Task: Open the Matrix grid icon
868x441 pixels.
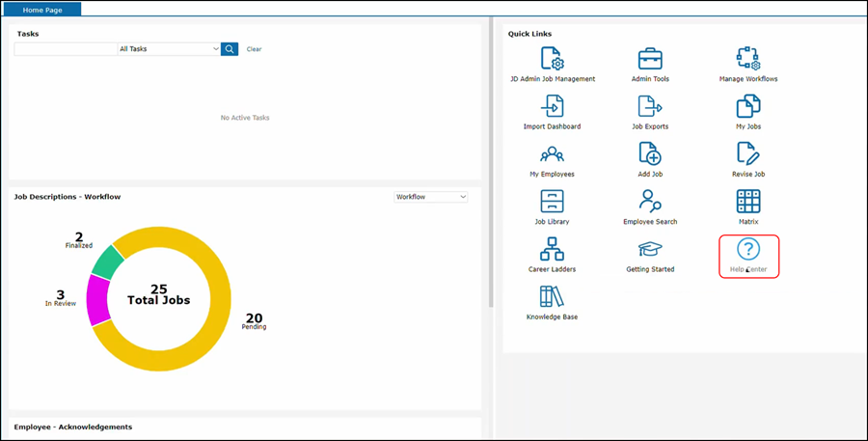Action: tap(748, 201)
